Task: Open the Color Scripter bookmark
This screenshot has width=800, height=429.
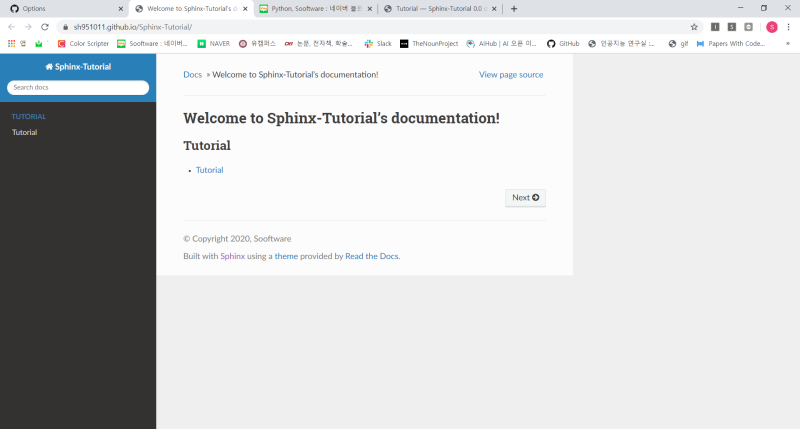Action: 83,44
